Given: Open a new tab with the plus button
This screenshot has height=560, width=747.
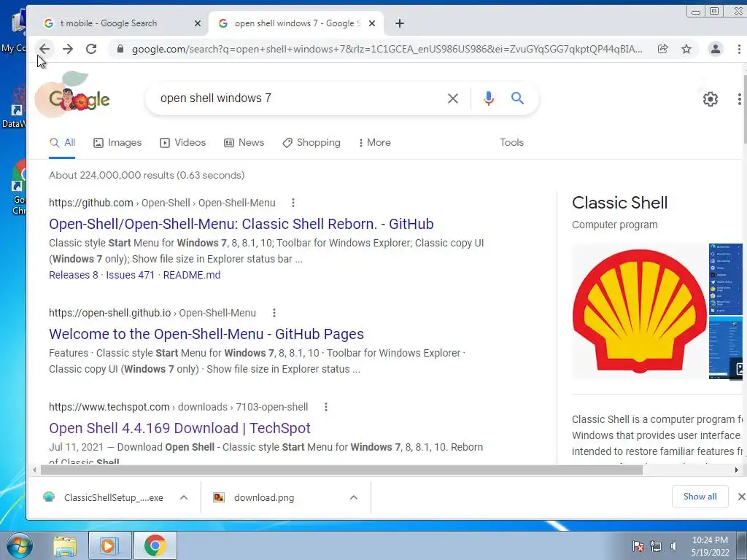Looking at the screenshot, I should click(x=400, y=23).
